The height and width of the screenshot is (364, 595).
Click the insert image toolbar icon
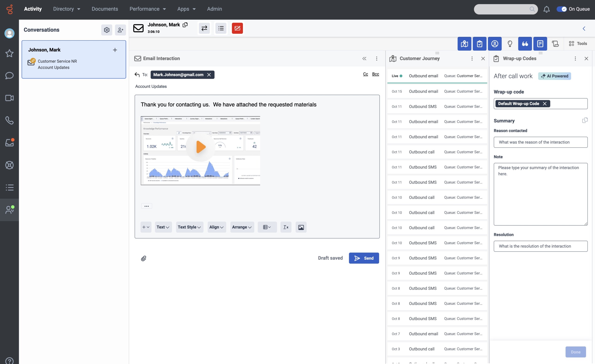point(301,227)
